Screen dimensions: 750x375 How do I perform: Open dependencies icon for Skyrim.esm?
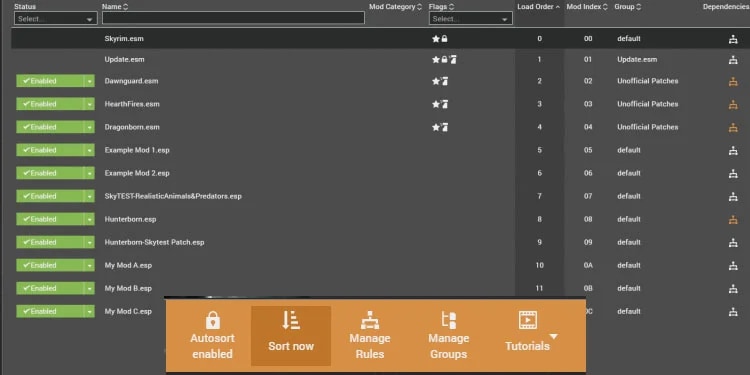point(733,39)
